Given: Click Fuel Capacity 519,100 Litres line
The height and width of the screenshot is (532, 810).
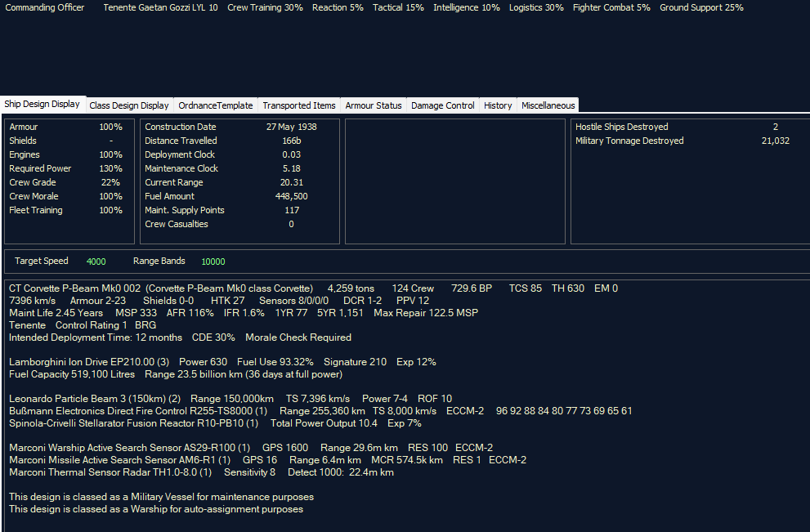Looking at the screenshot, I should 176,374.
